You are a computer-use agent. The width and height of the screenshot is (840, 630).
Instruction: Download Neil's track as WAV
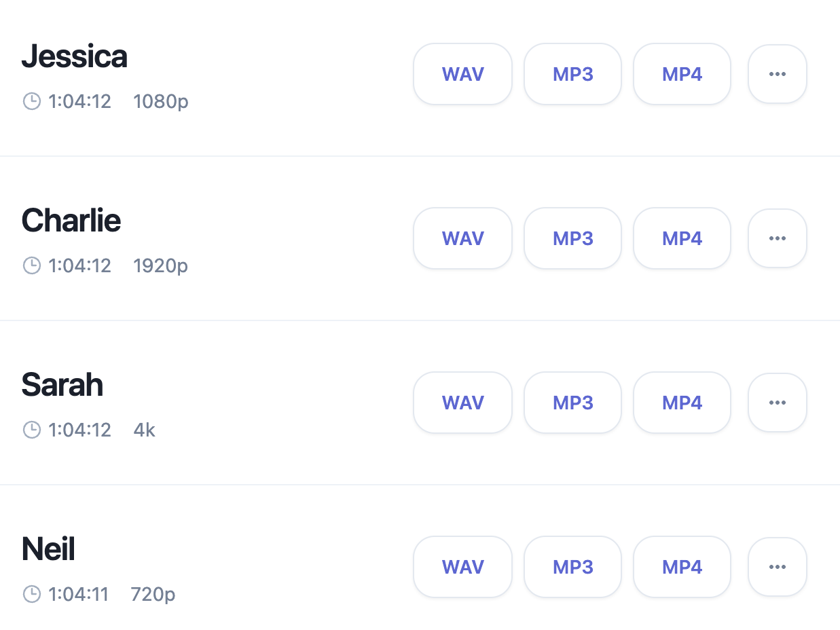(x=462, y=567)
